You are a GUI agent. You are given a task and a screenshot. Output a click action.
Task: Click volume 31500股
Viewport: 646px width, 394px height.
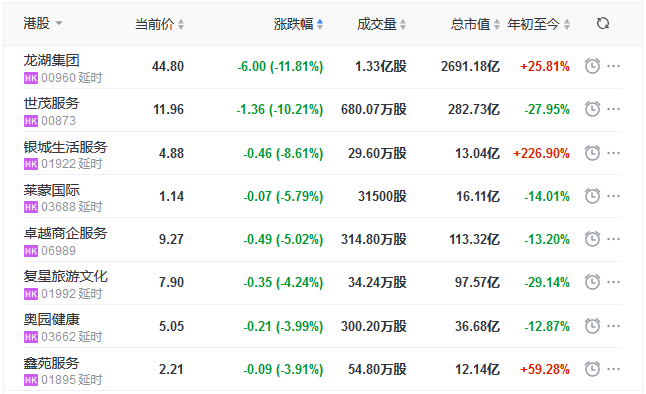(382, 196)
